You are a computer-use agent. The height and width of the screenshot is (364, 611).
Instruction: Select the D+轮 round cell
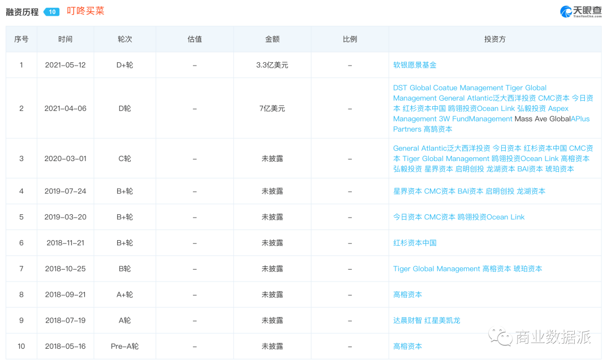point(124,65)
